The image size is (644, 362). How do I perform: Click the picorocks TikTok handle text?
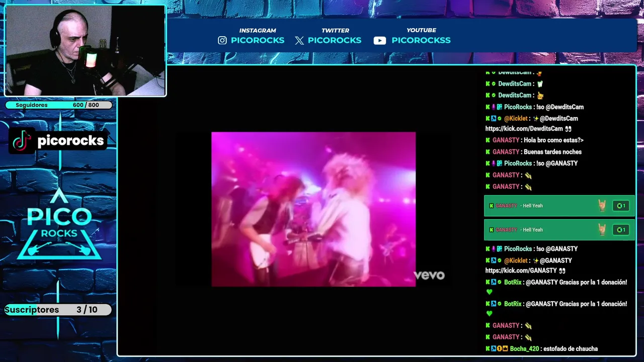point(70,141)
